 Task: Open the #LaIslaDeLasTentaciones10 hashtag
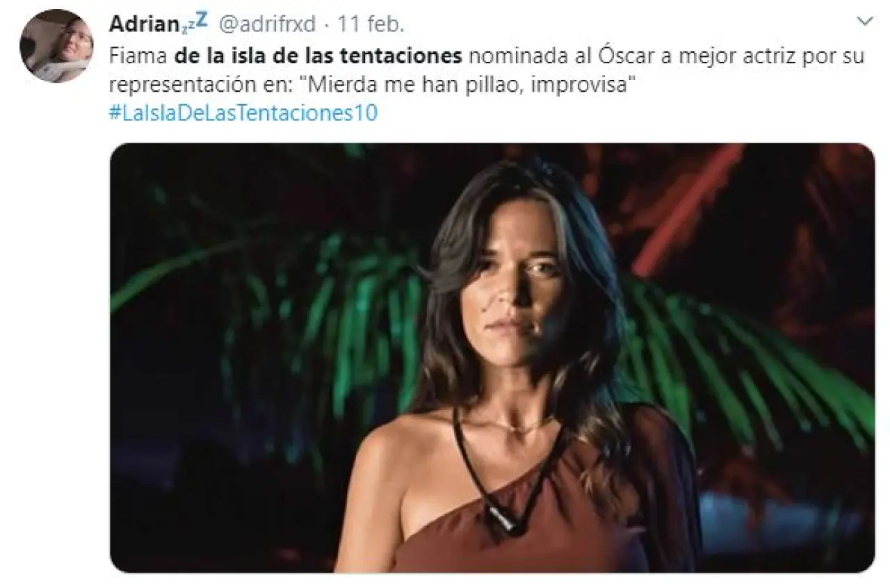click(243, 113)
